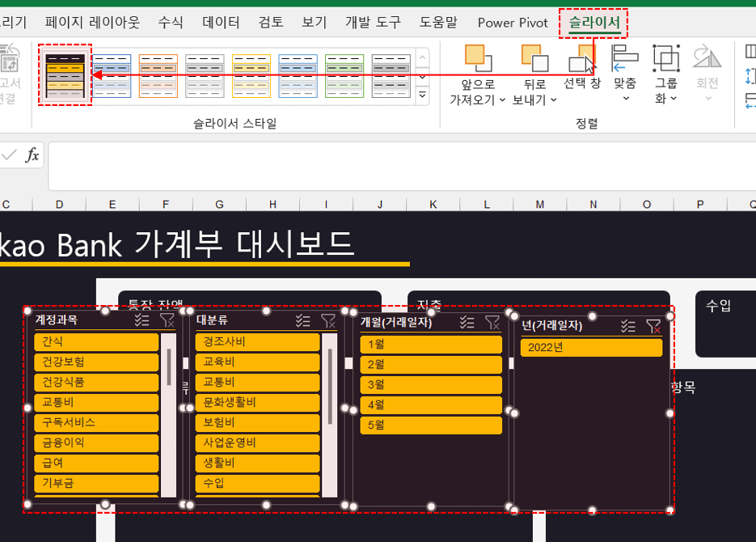Viewport: 756px width, 542px height.
Task: Click the formula Enter checkmark icon
Action: pyautogui.click(x=9, y=155)
